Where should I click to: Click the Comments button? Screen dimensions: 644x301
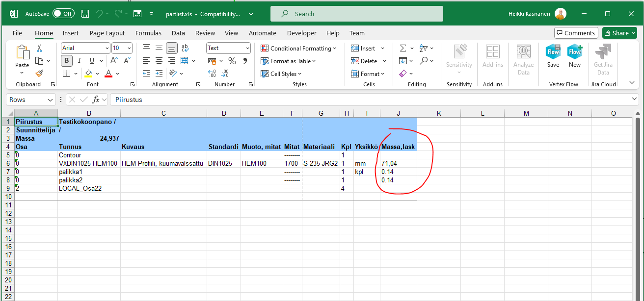point(576,33)
